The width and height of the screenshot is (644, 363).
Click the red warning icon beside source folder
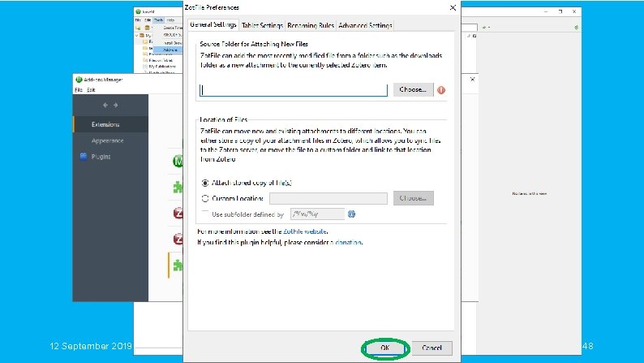(x=441, y=90)
